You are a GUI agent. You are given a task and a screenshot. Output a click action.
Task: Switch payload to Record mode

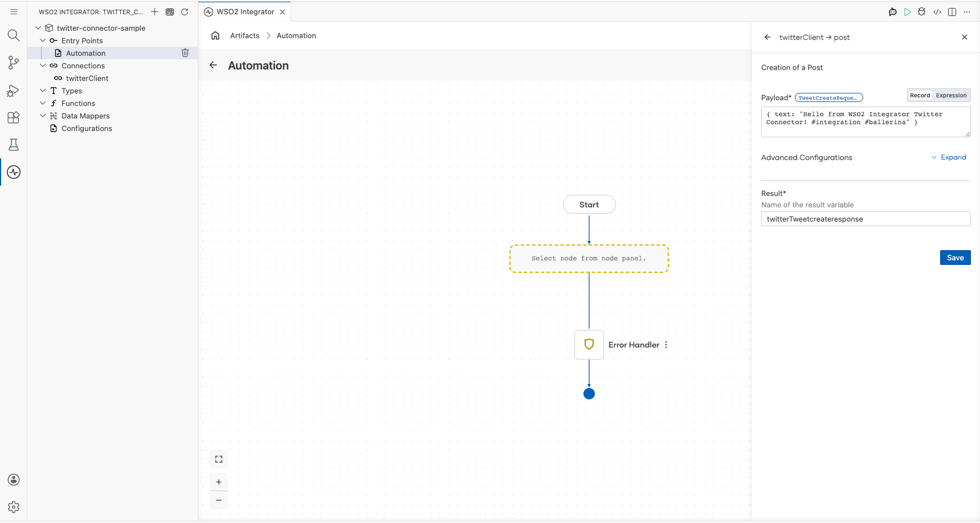tap(920, 95)
